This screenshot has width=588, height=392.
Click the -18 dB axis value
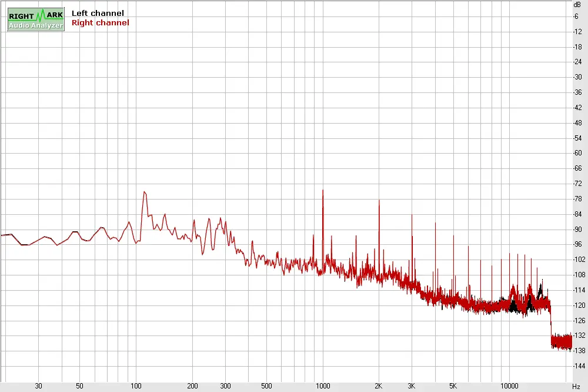click(577, 47)
